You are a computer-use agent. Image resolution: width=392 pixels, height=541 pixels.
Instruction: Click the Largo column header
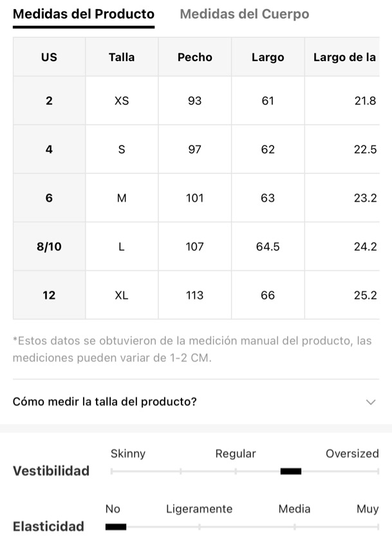[x=268, y=57]
